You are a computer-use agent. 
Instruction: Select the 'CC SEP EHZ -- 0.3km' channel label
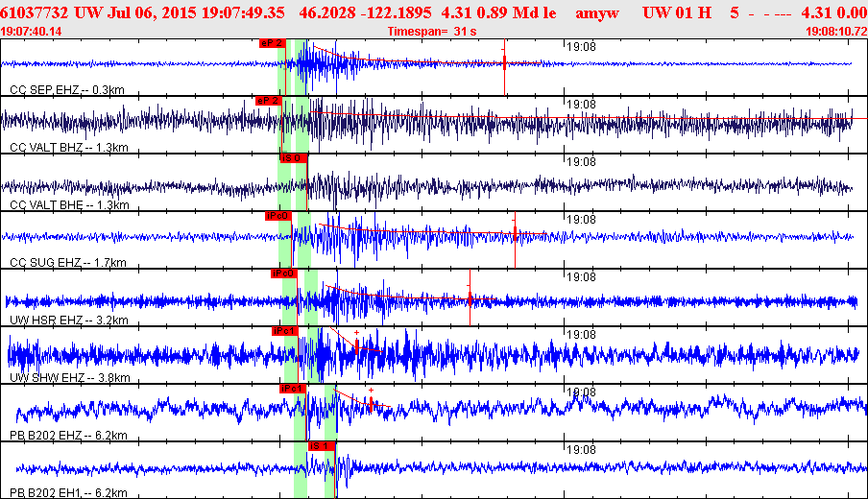(x=67, y=89)
